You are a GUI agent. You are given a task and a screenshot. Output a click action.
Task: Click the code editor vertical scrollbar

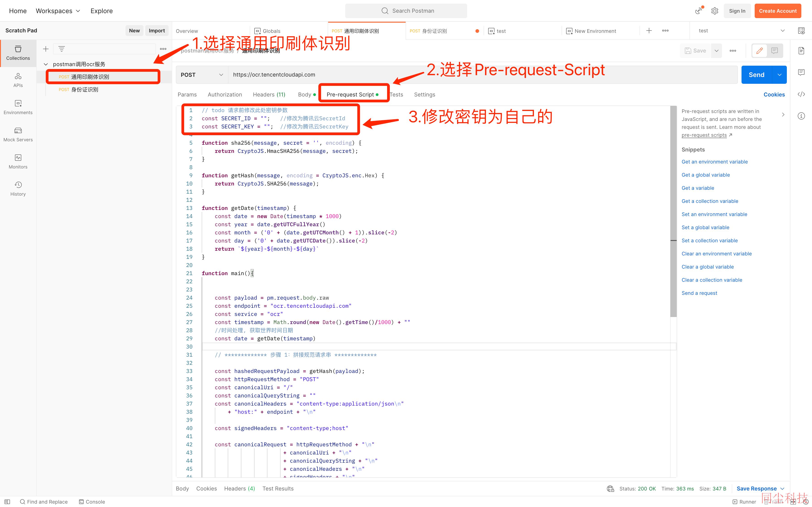click(674, 211)
